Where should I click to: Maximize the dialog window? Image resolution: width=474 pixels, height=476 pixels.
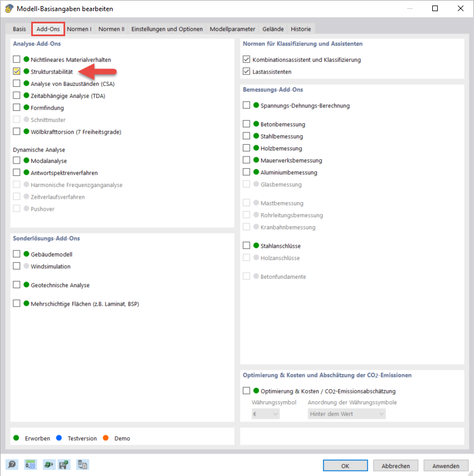(435, 8)
